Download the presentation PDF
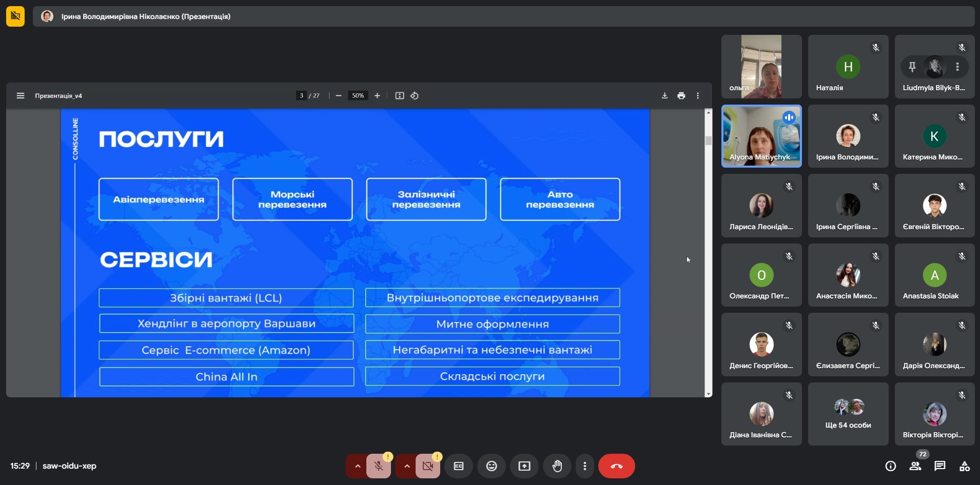This screenshot has width=980, height=485. tap(664, 96)
